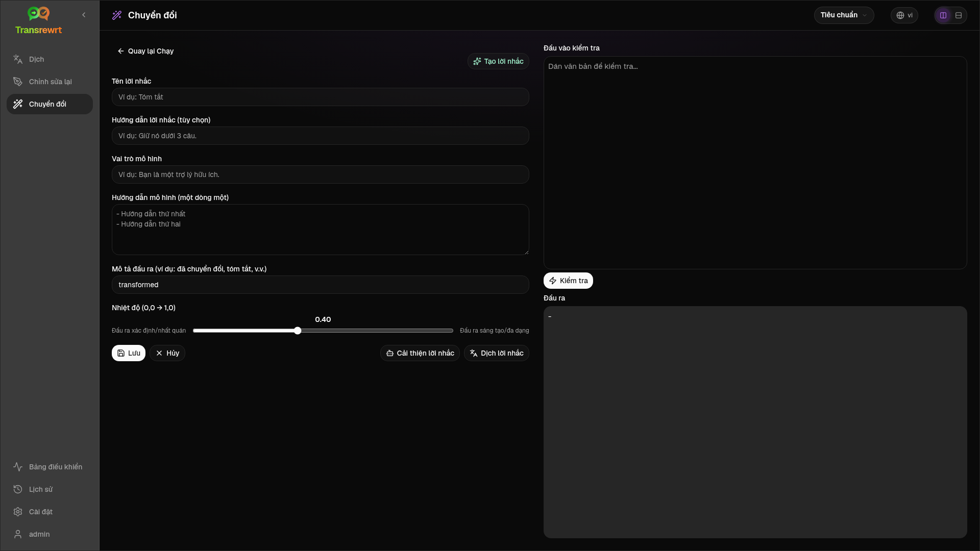Focus the Hướng dẫn lời nhắc field
This screenshot has height=551, width=980.
(321, 136)
